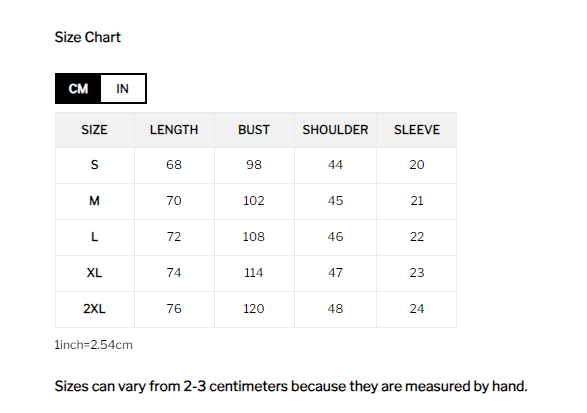
Task: Click the SIZE column header
Action: click(95, 130)
